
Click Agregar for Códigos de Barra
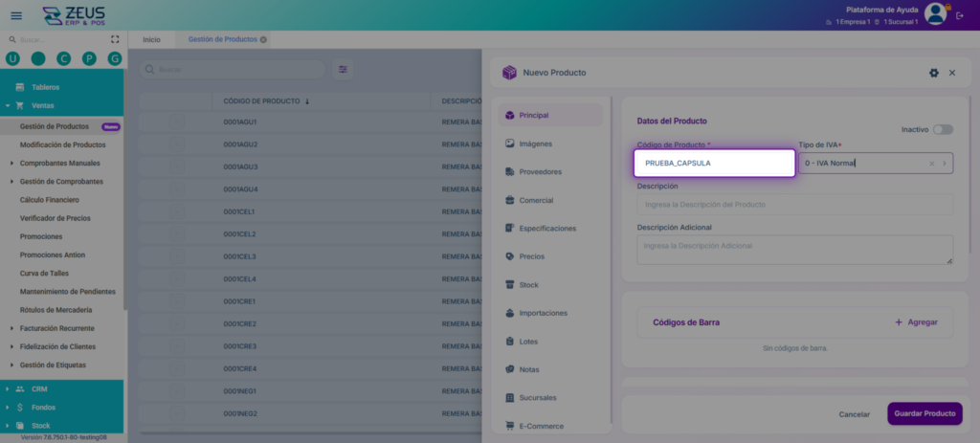pos(916,322)
